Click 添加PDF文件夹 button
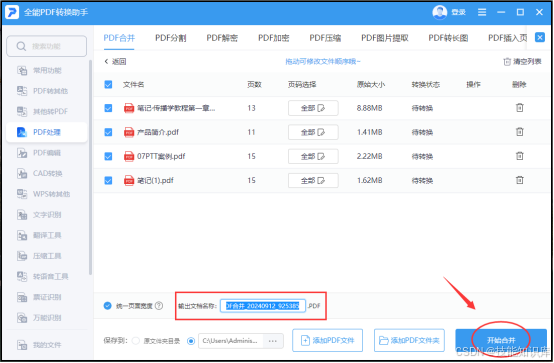Screen dimensions: 554x363 coord(409,340)
